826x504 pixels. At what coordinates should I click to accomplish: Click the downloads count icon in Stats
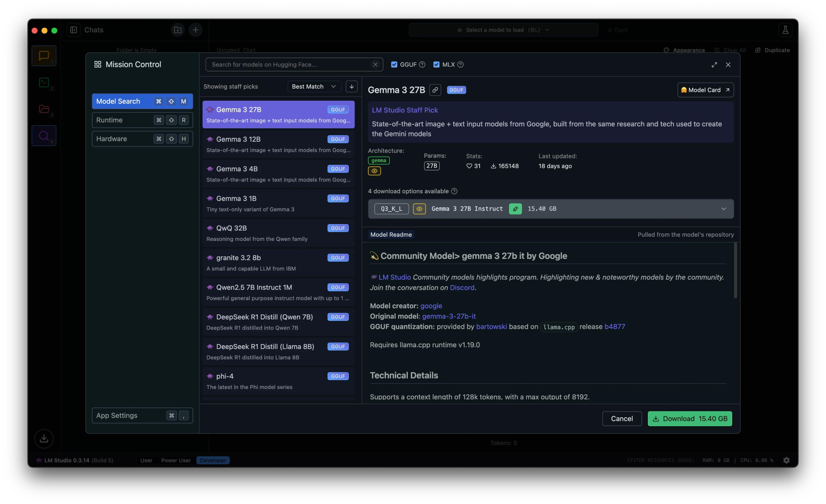(x=493, y=166)
